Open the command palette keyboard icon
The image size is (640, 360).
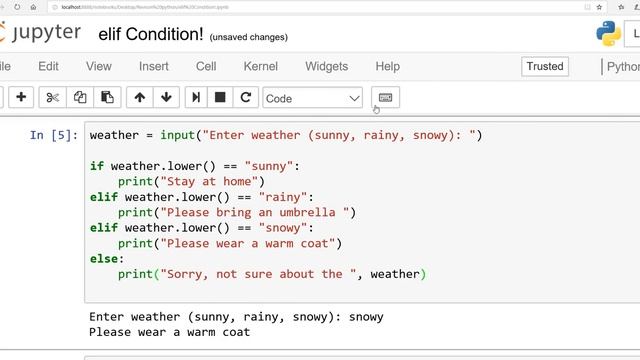pyautogui.click(x=385, y=98)
